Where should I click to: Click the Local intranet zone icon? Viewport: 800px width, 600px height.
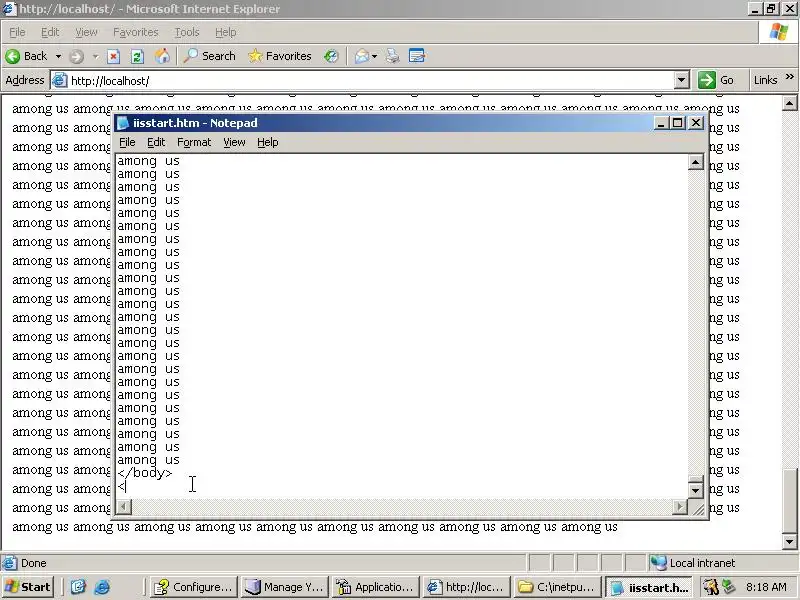point(658,563)
